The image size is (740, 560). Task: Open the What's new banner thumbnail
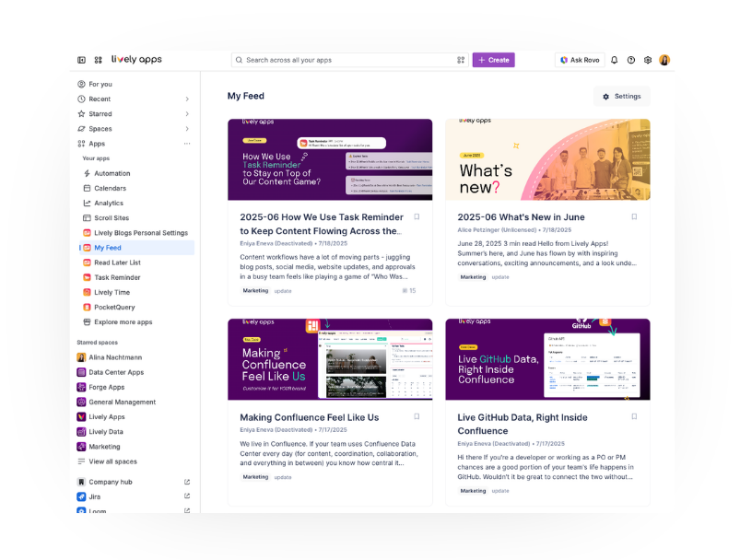(x=547, y=159)
